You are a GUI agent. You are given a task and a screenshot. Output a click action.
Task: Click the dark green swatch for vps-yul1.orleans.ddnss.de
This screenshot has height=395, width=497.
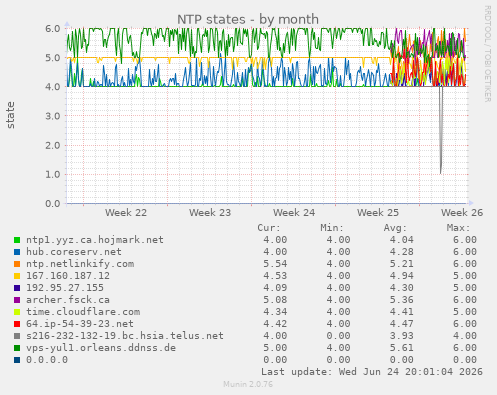pos(17,348)
